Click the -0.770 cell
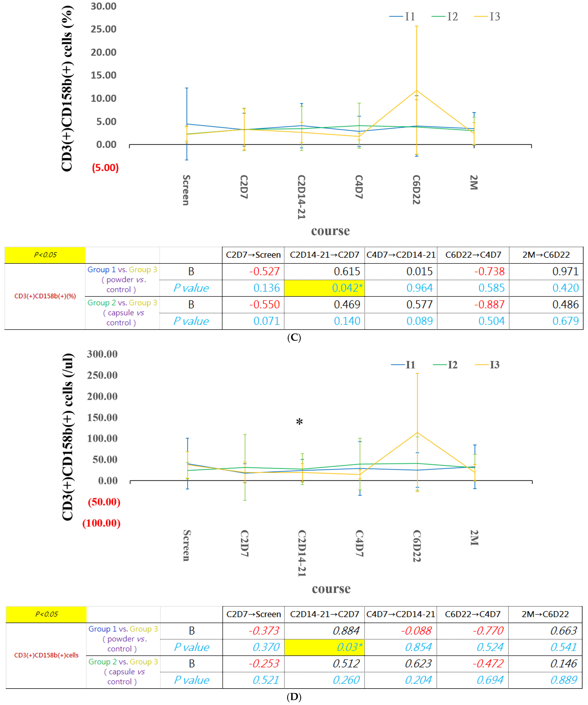The width and height of the screenshot is (588, 705). pyautogui.click(x=472, y=630)
